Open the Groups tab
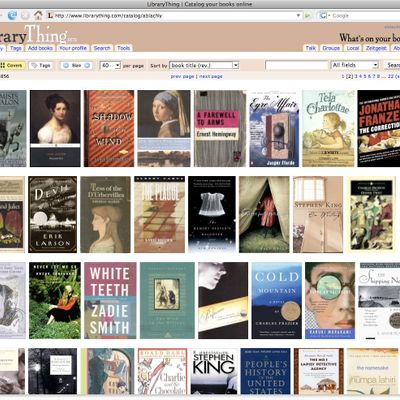The height and width of the screenshot is (400, 400). [x=331, y=48]
